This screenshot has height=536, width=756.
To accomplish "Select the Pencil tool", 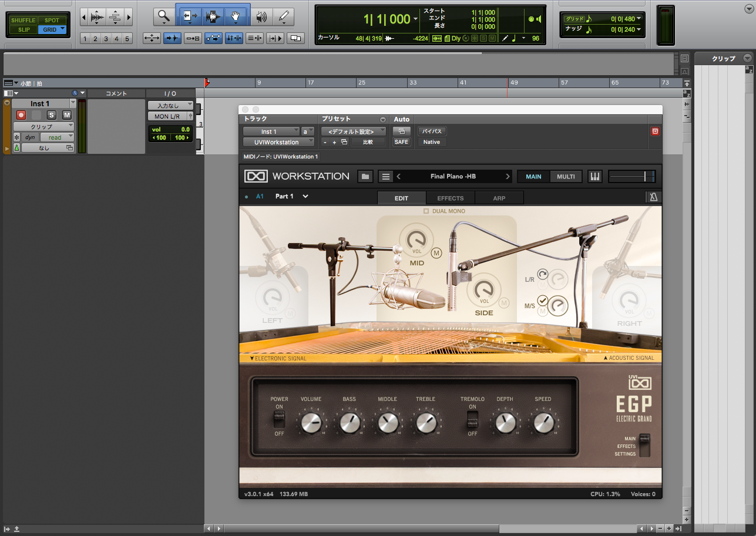I will (x=284, y=17).
